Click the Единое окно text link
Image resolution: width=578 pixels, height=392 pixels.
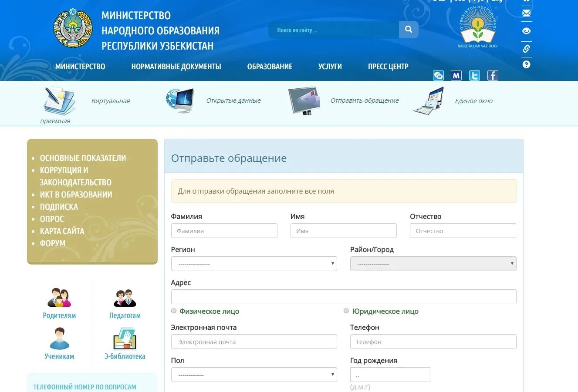pos(474,101)
